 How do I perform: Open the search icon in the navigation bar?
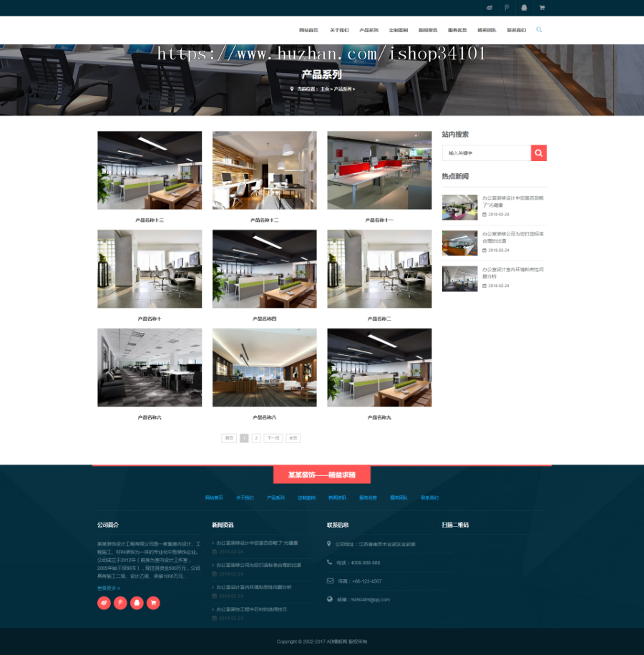click(539, 30)
